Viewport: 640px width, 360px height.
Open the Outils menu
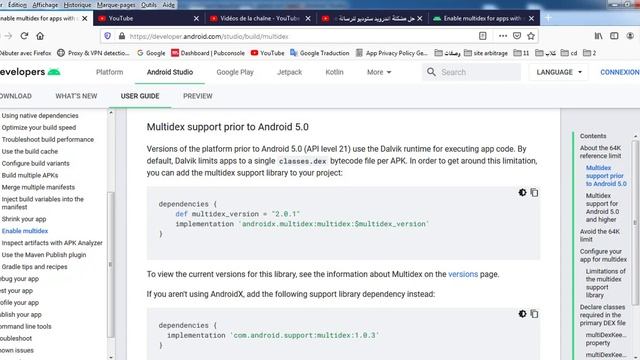point(149,5)
